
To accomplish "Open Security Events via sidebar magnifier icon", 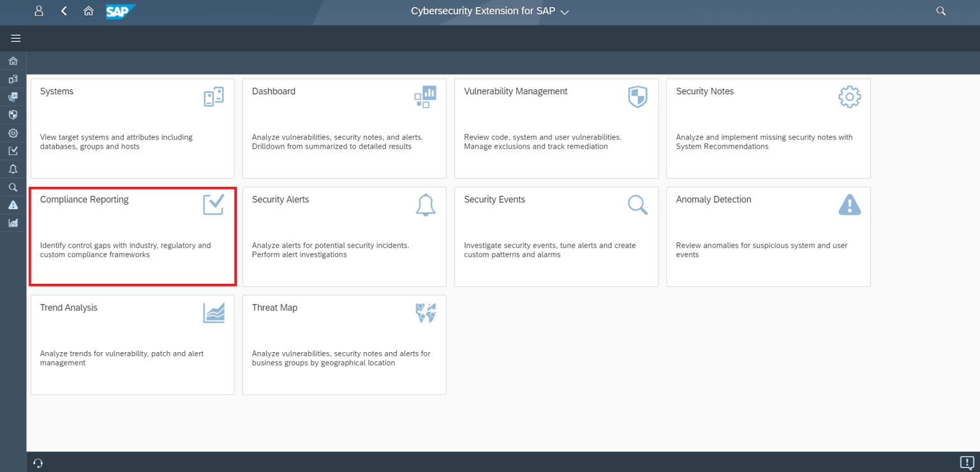I will 13,187.
